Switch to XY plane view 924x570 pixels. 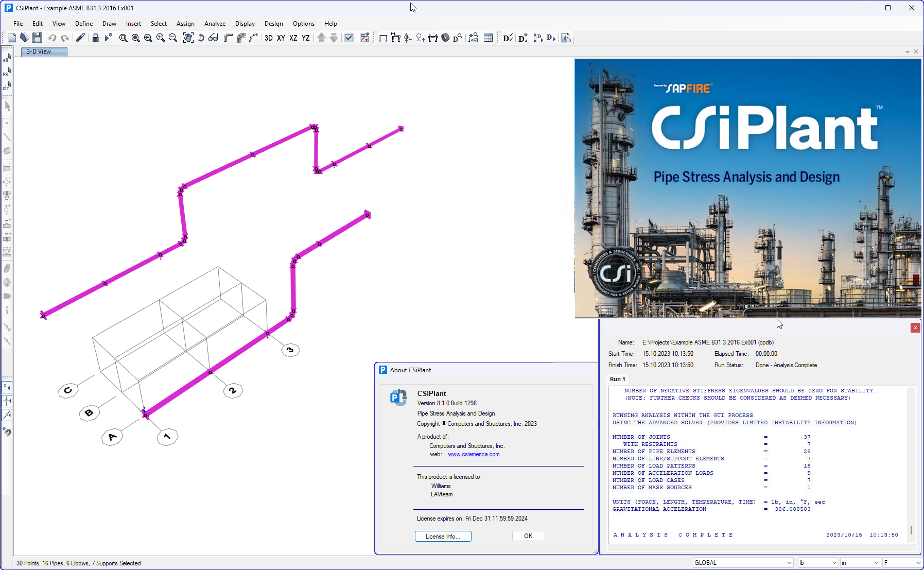coord(281,38)
